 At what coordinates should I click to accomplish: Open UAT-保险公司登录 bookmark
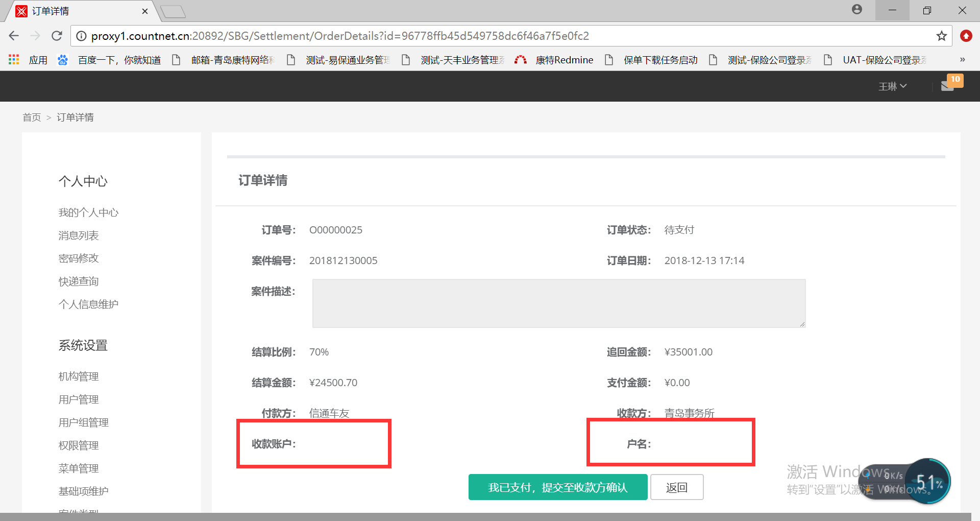pyautogui.click(x=875, y=60)
